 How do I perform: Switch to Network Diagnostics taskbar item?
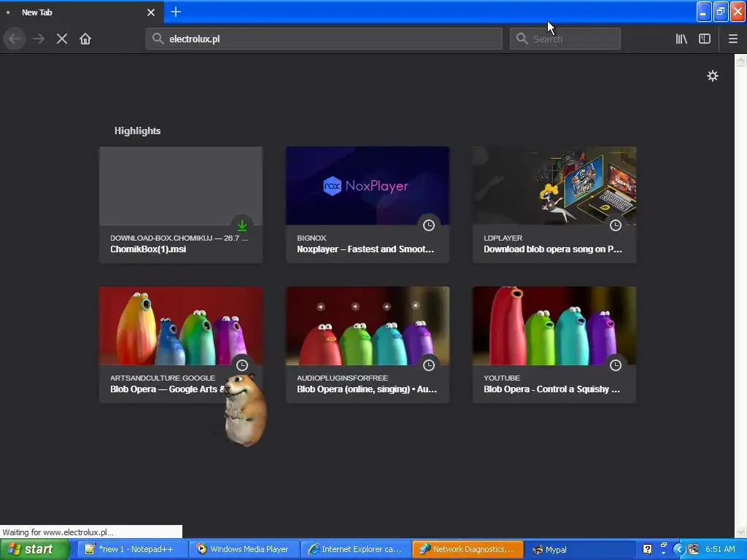point(467,549)
